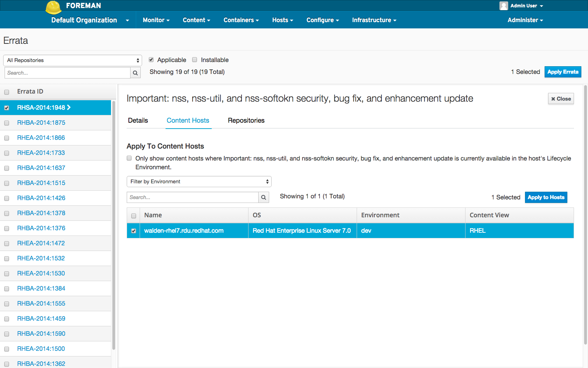588x368 pixels.
Task: Open errata RHBA-2014:1426
Action: 41,198
